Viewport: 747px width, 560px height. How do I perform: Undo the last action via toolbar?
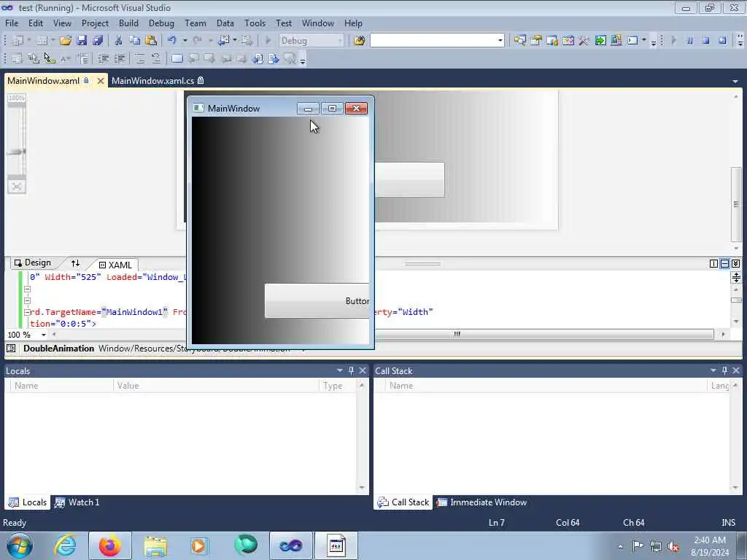(x=172, y=41)
